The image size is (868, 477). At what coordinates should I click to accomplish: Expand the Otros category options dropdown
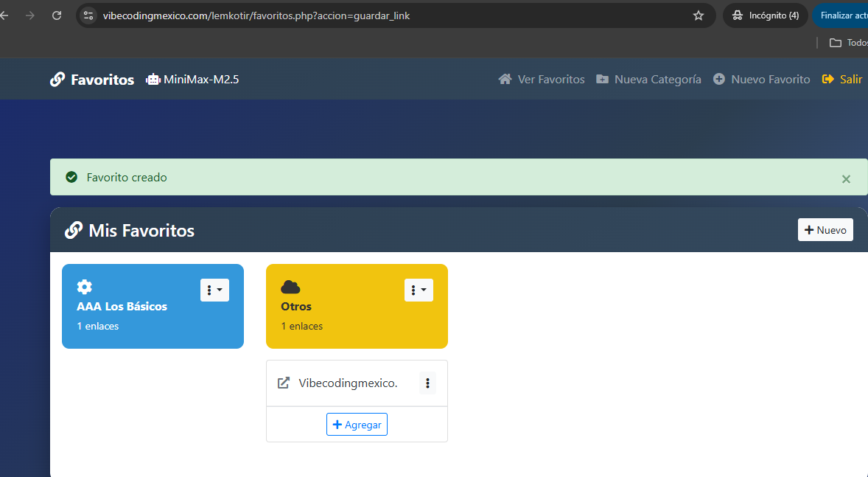[419, 290]
